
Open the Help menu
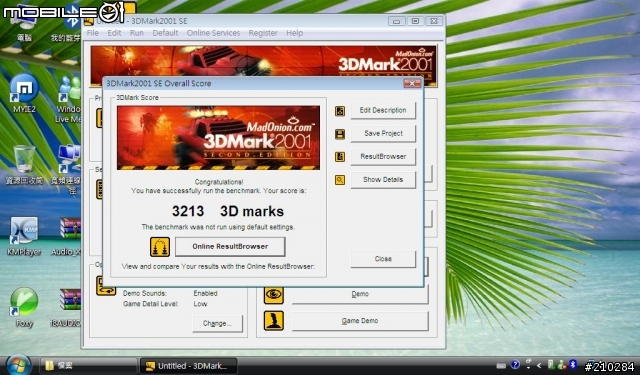[x=294, y=33]
